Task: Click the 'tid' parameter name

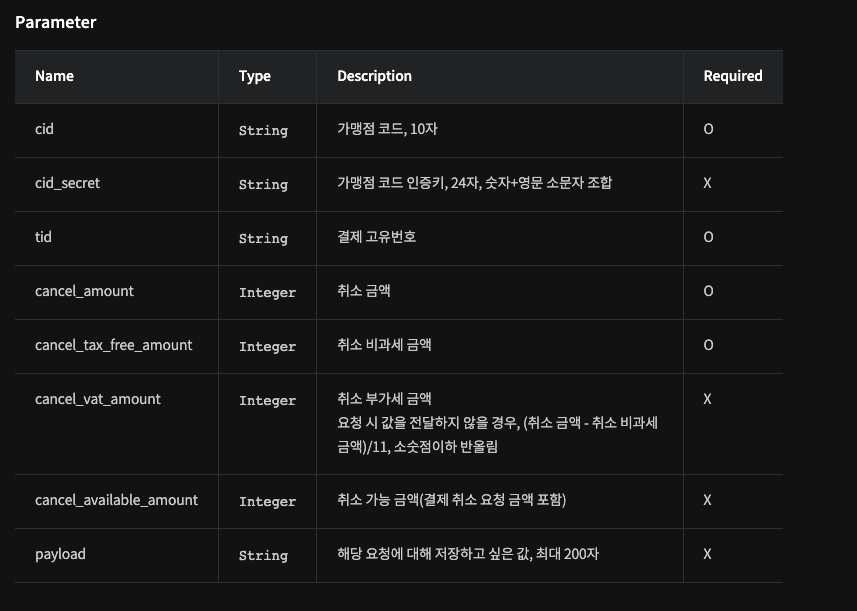Action: point(43,237)
